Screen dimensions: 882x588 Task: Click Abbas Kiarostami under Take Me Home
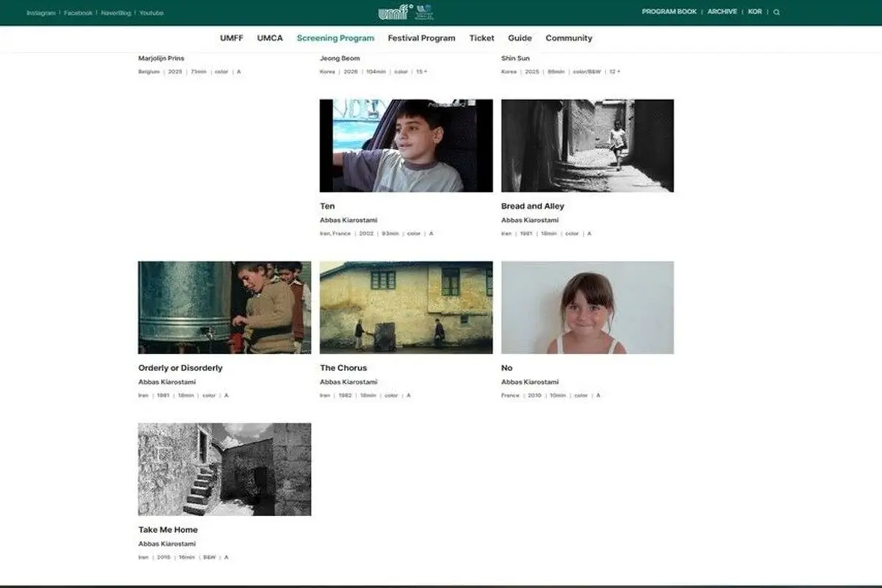point(167,544)
